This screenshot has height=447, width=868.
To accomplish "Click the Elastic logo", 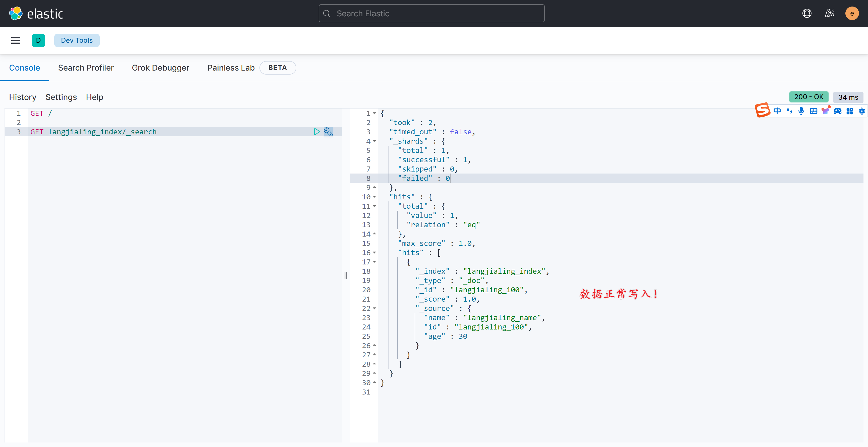I will pos(36,14).
